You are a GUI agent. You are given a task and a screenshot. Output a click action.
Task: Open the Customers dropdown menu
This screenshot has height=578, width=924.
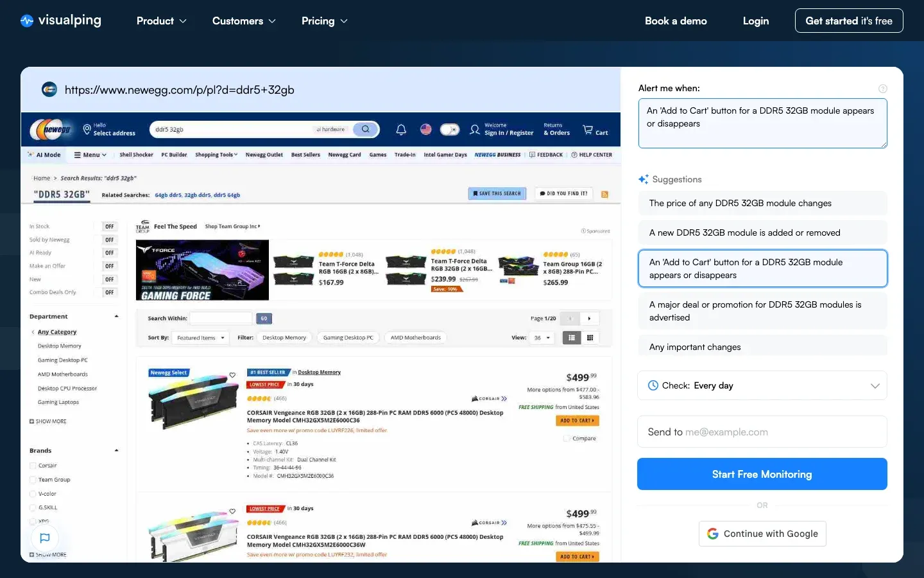point(244,21)
